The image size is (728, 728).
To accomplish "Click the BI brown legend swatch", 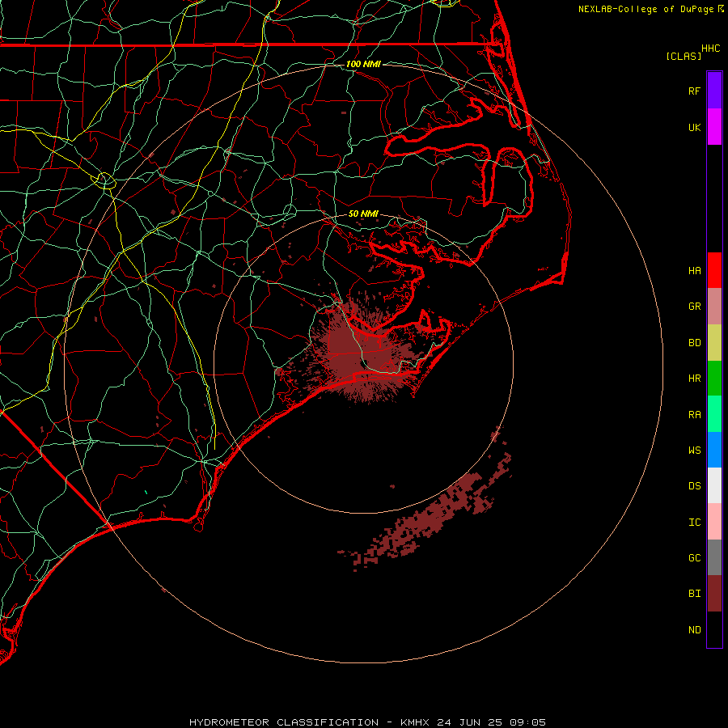I will [714, 593].
